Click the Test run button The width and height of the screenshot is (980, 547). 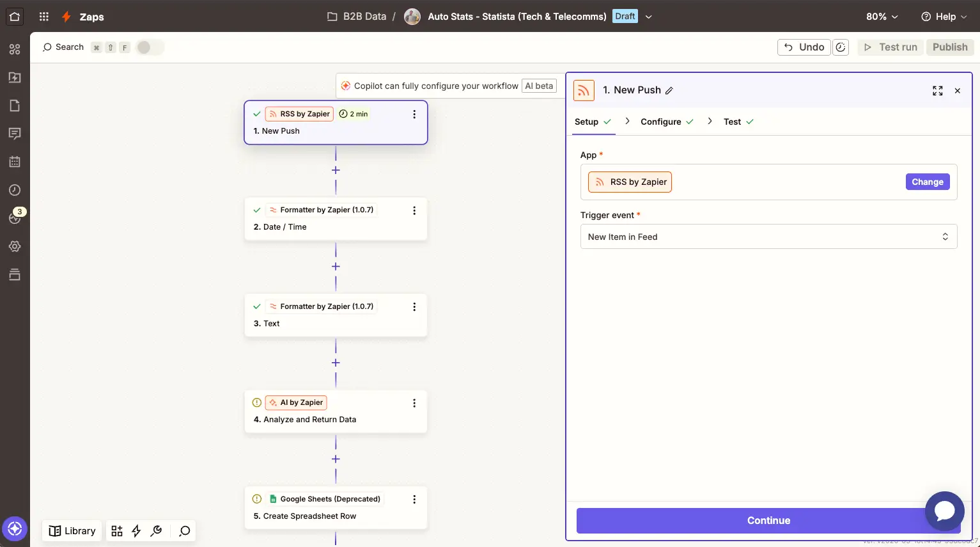tap(891, 47)
